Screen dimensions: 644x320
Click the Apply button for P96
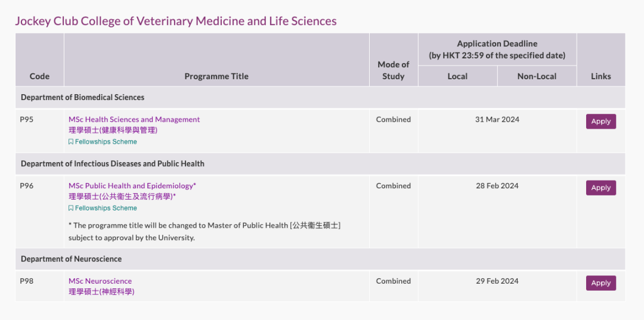pyautogui.click(x=601, y=188)
